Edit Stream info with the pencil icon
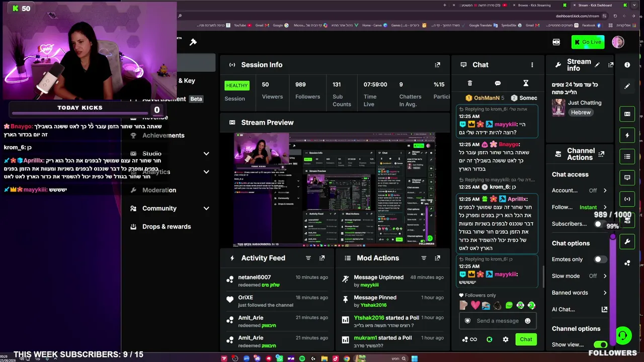644x362 pixels. [x=597, y=65]
